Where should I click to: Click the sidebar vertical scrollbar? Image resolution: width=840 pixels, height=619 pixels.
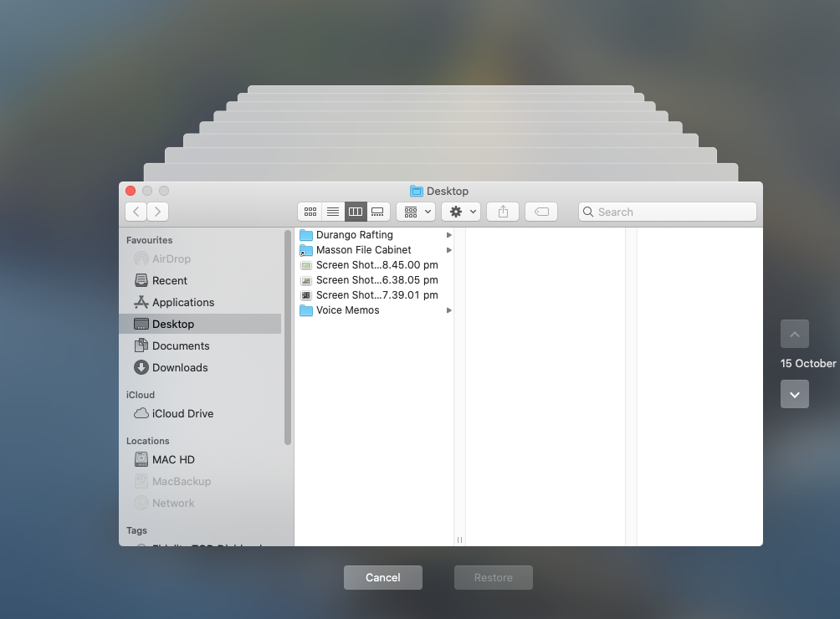pos(288,337)
